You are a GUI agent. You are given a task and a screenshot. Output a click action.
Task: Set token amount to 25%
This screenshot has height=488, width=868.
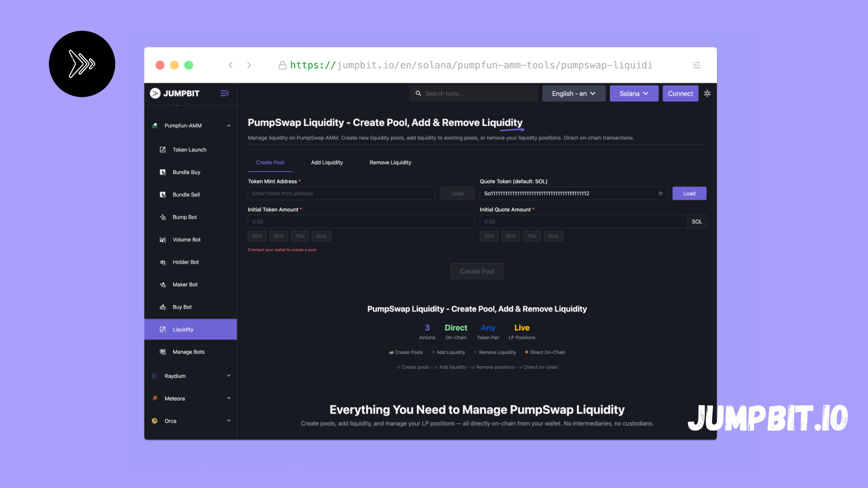257,236
